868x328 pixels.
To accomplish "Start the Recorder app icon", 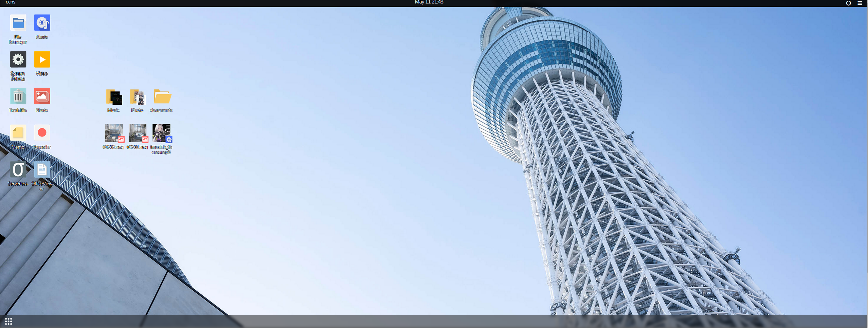I will [x=42, y=133].
